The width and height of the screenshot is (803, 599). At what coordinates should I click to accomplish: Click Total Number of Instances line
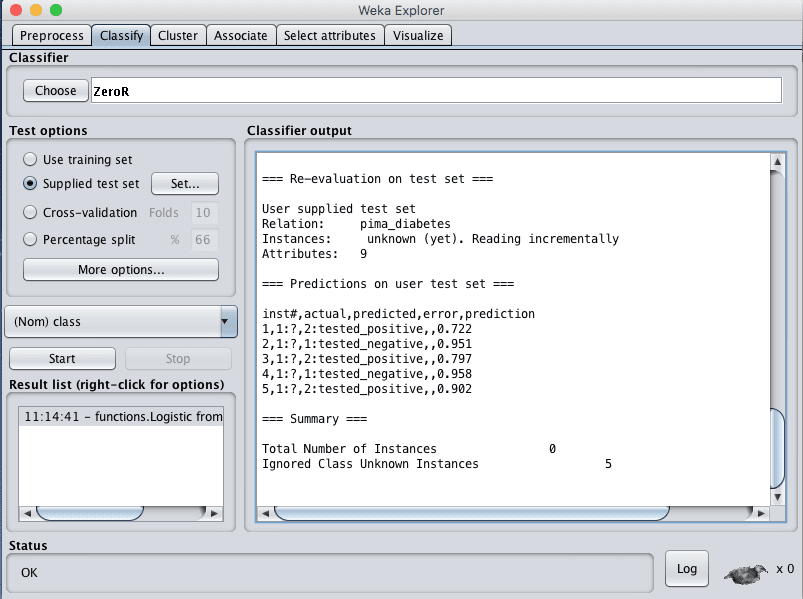click(409, 449)
